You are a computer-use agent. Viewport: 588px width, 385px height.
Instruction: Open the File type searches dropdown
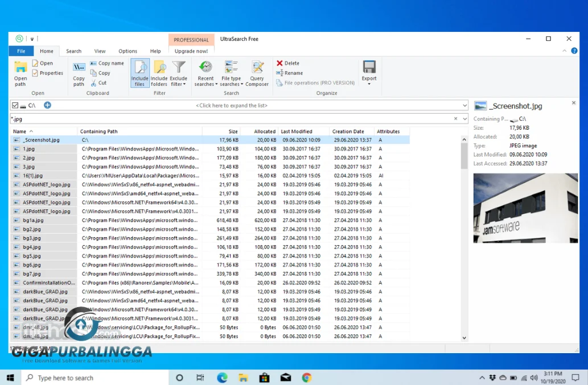231,73
